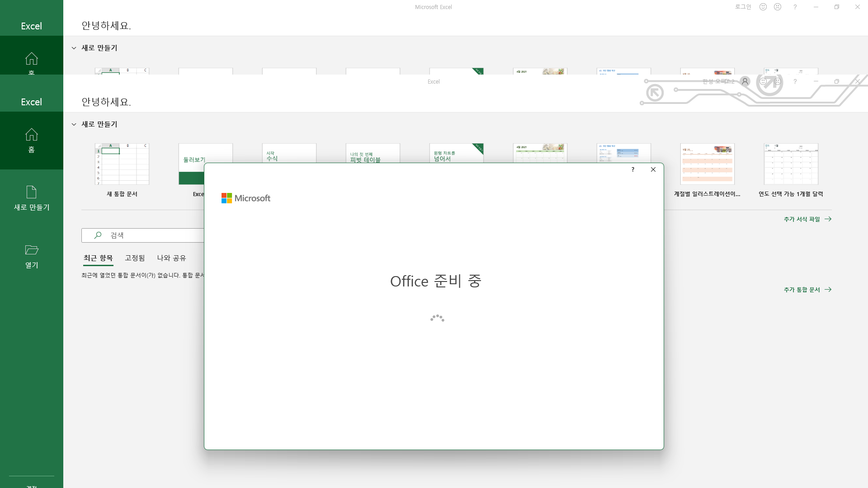
Task: Switch to the 최근 항목 tab
Action: (98, 258)
